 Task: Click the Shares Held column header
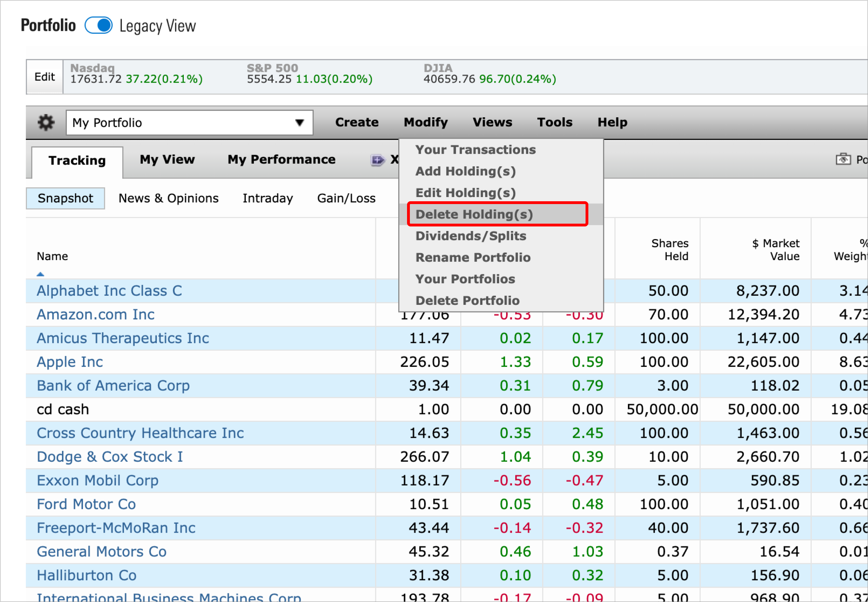(670, 250)
